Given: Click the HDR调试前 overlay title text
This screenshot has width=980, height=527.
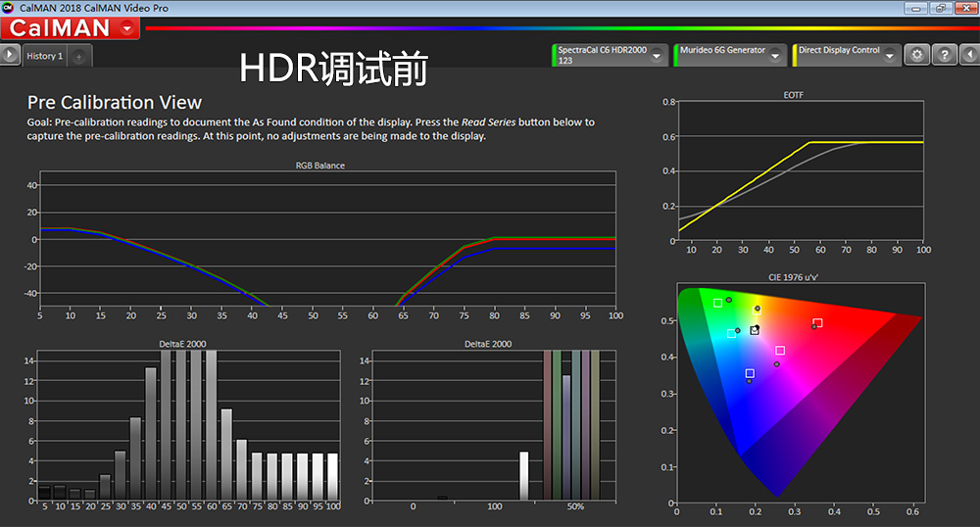Looking at the screenshot, I should pyautogui.click(x=333, y=68).
